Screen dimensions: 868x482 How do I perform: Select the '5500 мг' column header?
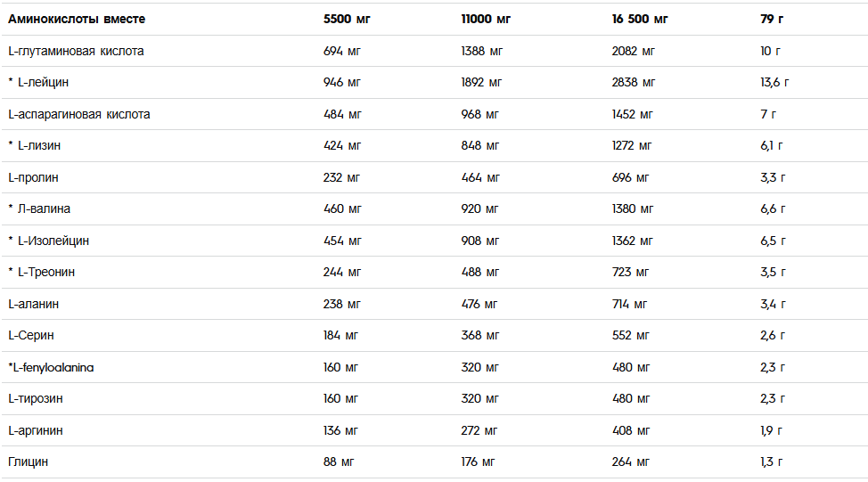[347, 19]
